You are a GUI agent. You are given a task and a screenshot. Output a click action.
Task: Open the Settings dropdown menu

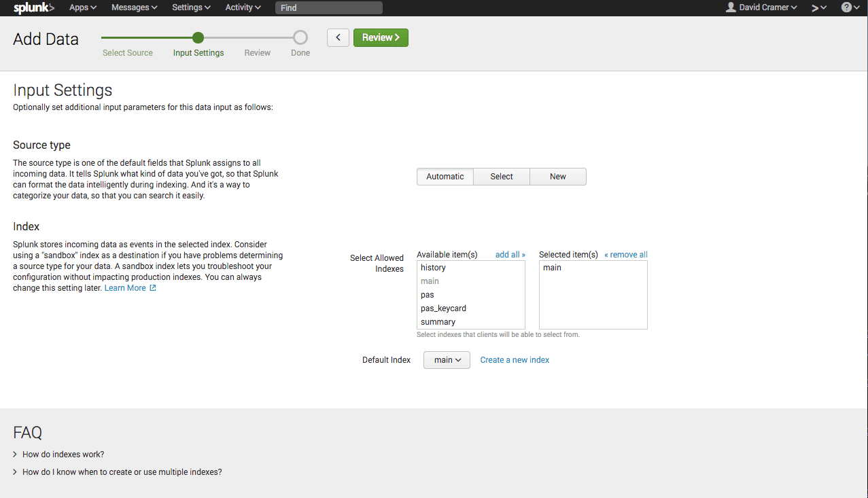click(190, 7)
